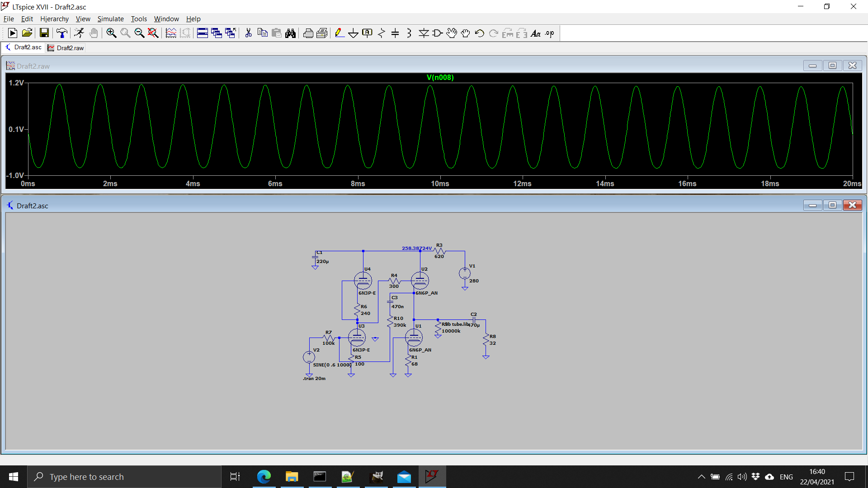Click the 1.2V vertical axis label
Viewport: 868px width, 488px height.
16,83
